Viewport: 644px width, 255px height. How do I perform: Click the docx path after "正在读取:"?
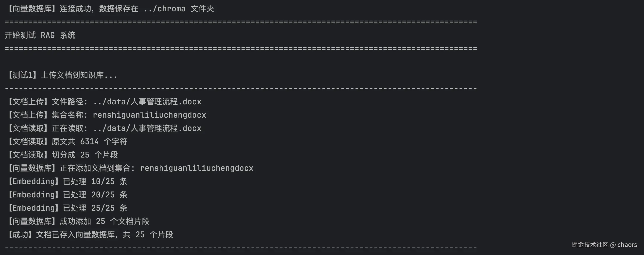[147, 128]
